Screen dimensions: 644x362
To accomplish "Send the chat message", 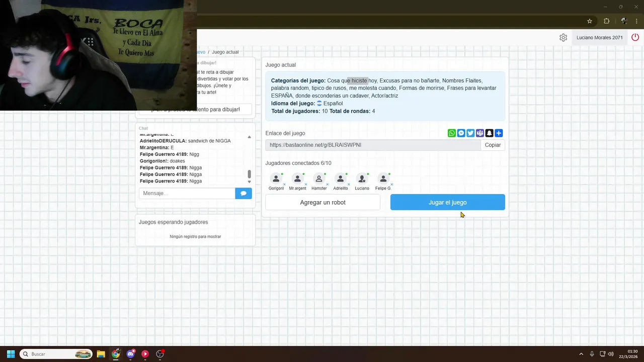I will click(244, 193).
